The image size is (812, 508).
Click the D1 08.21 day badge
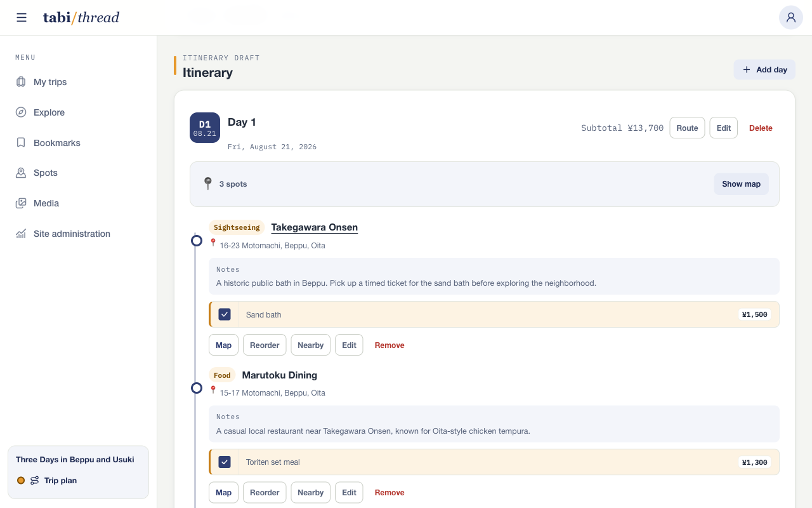pyautogui.click(x=205, y=128)
